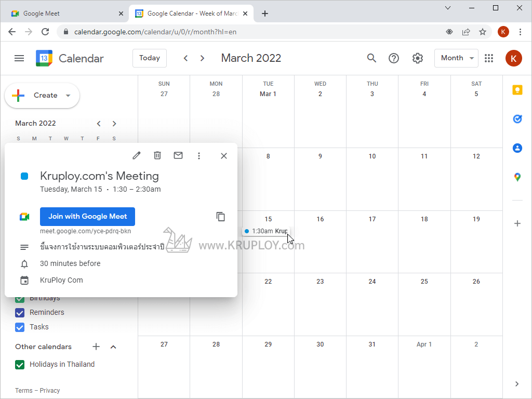Select the meet.google.com/yce-pdrq-bkn link text

tap(86, 231)
